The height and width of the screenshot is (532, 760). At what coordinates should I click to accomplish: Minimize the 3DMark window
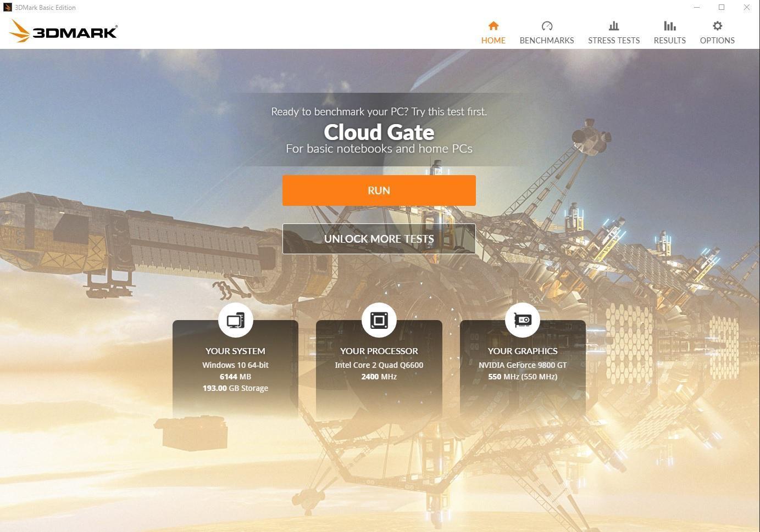pos(697,8)
